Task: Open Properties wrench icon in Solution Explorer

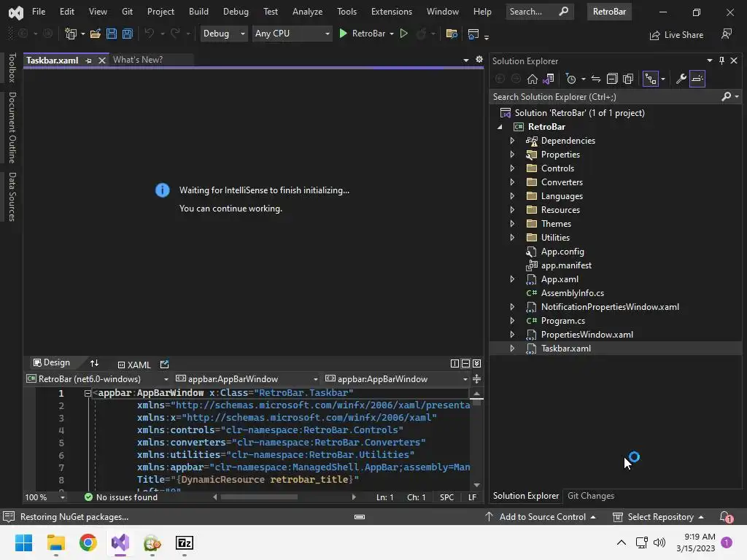Action: click(x=681, y=79)
